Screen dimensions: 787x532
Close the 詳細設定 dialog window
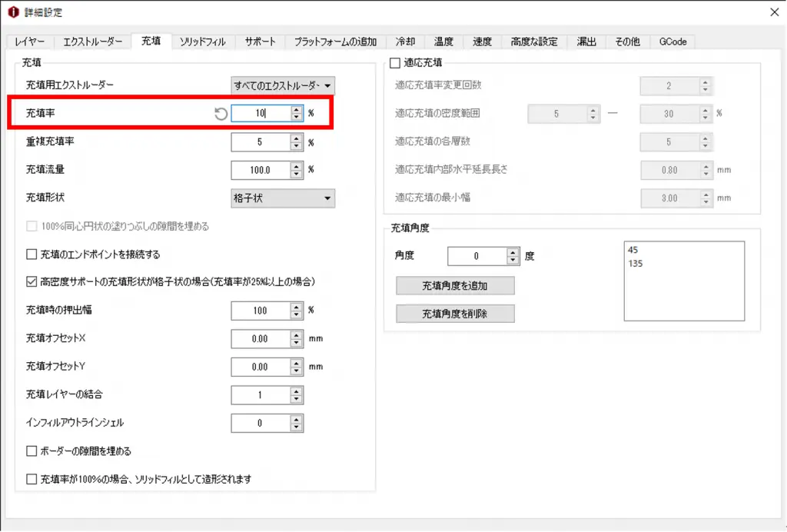(773, 12)
